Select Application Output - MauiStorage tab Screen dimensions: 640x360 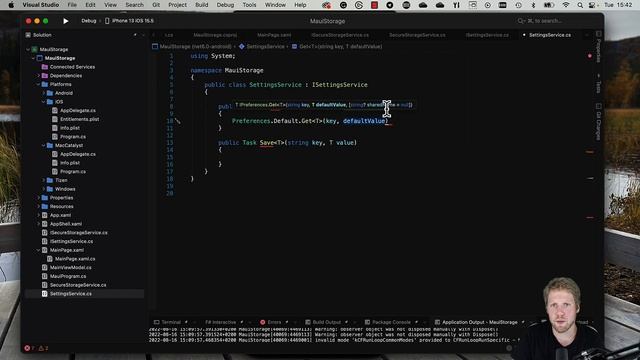coord(480,322)
